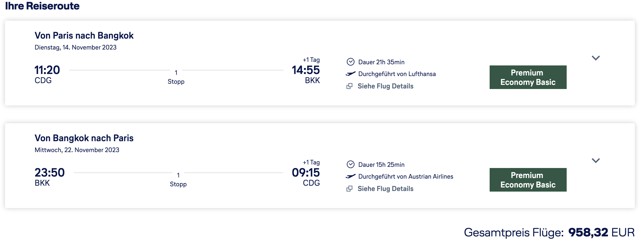Click the Von Bangkok nach Paris heading
This screenshot has height=247, width=644.
tap(84, 138)
